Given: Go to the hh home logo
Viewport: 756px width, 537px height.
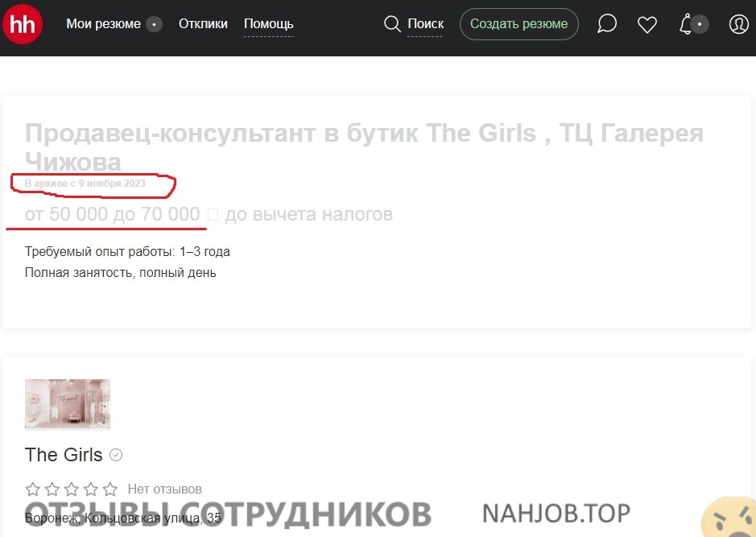Looking at the screenshot, I should pyautogui.click(x=23, y=24).
